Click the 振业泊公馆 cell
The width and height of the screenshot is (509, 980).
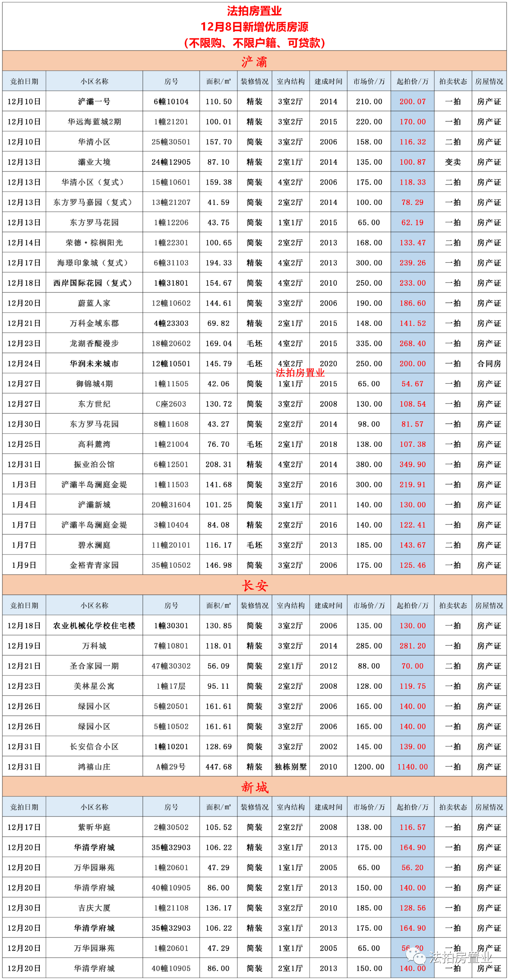94,464
